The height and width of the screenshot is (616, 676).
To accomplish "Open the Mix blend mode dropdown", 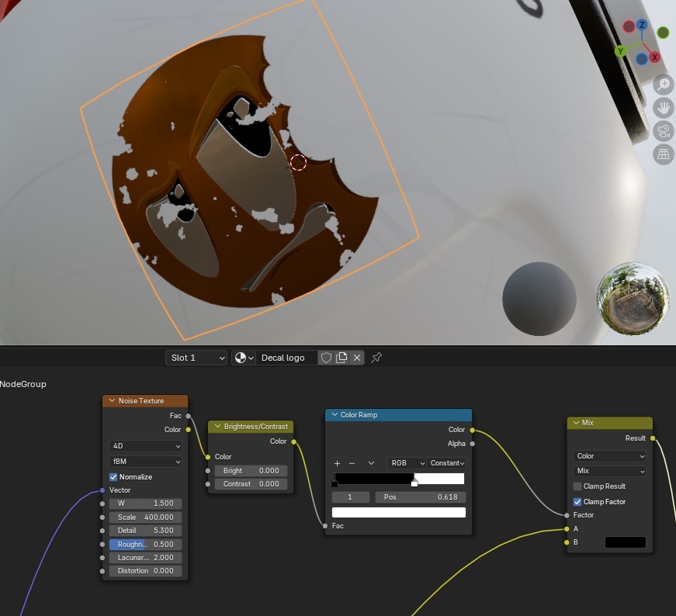I will (609, 471).
